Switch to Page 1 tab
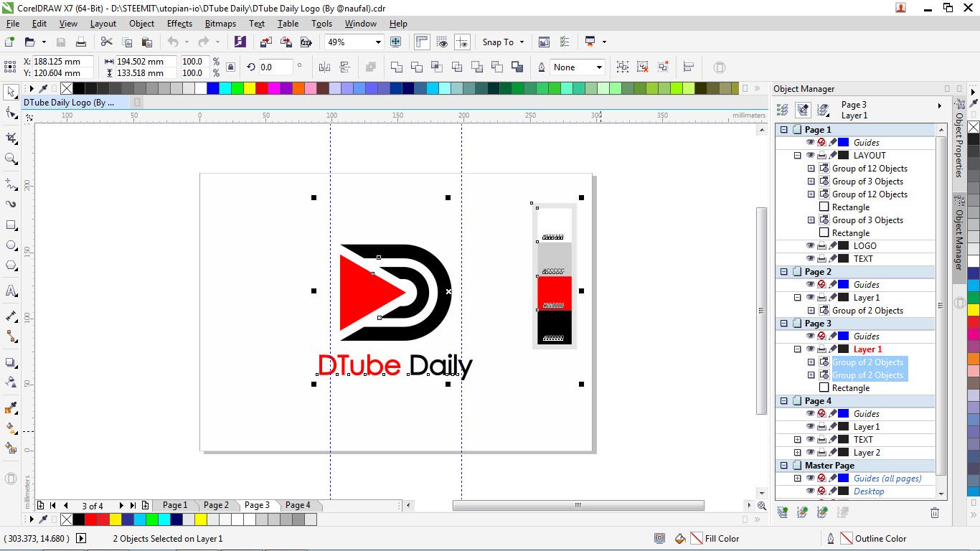 [175, 505]
